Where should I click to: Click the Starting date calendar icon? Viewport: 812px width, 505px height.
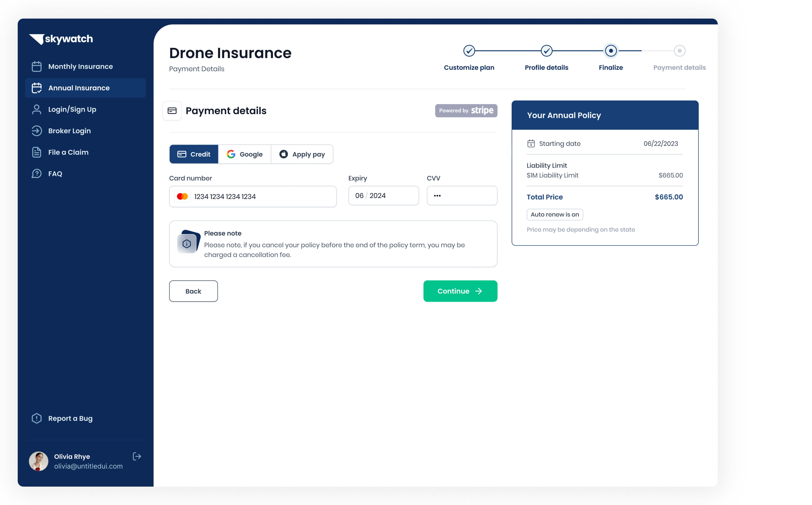pyautogui.click(x=531, y=144)
